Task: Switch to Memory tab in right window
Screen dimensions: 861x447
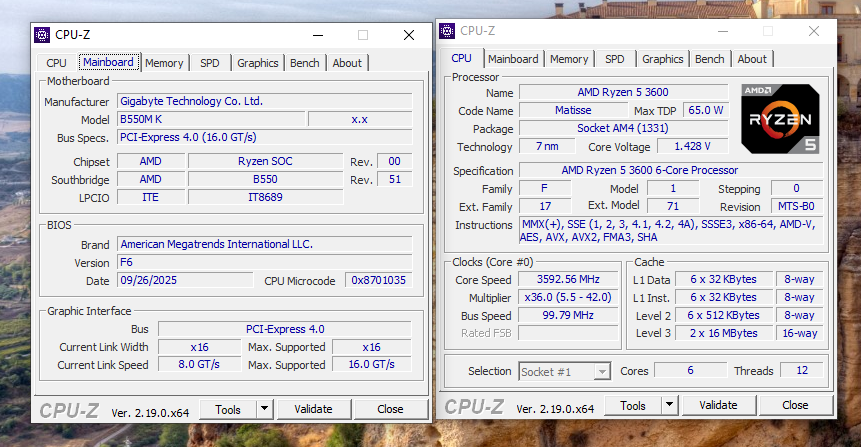Action: (569, 59)
